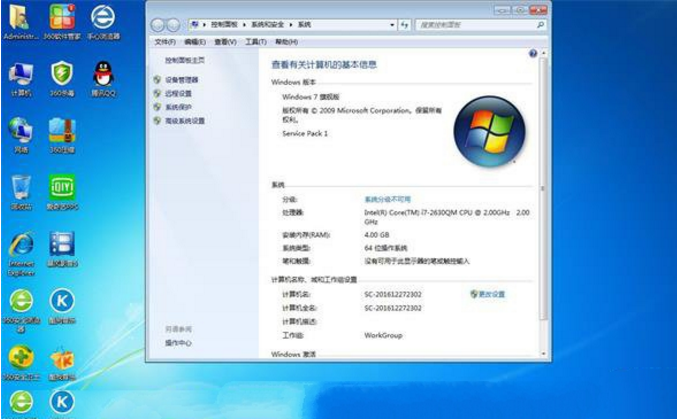The width and height of the screenshot is (677, 420).
Task: Click the 系统分级不可用 rating link
Action: pos(388,199)
